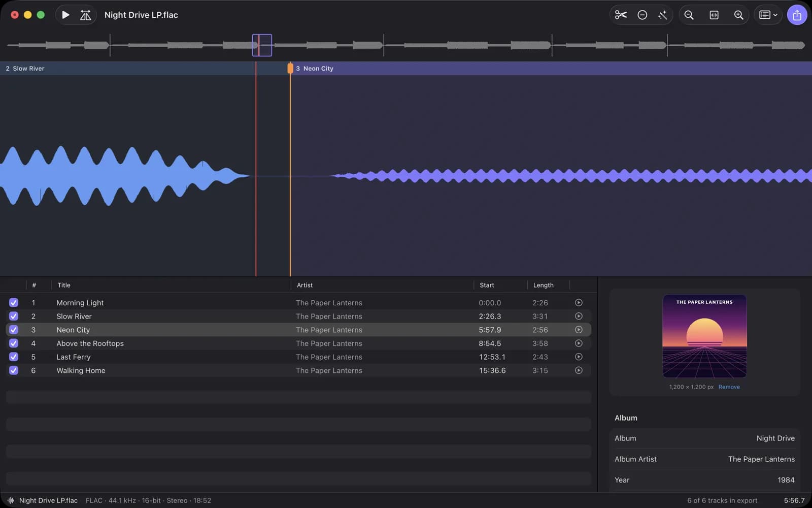The image size is (812, 508).
Task: Select Morning Light title cell
Action: pos(80,302)
